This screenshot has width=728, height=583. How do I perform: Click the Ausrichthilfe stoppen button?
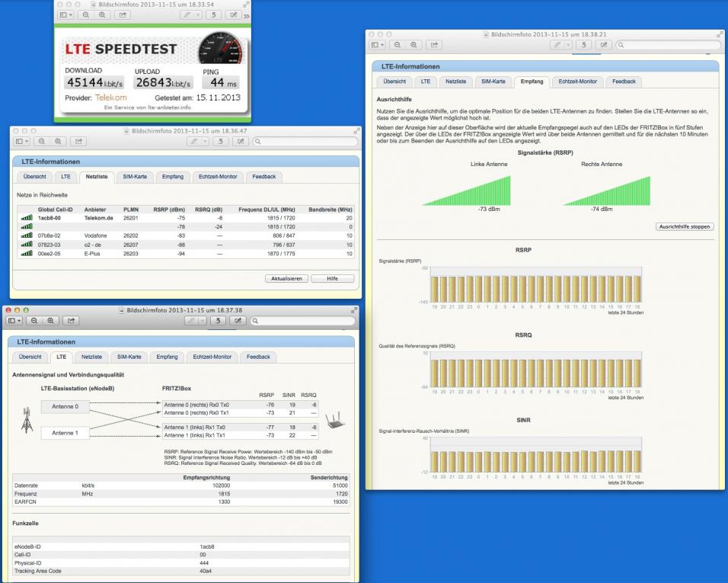click(685, 226)
